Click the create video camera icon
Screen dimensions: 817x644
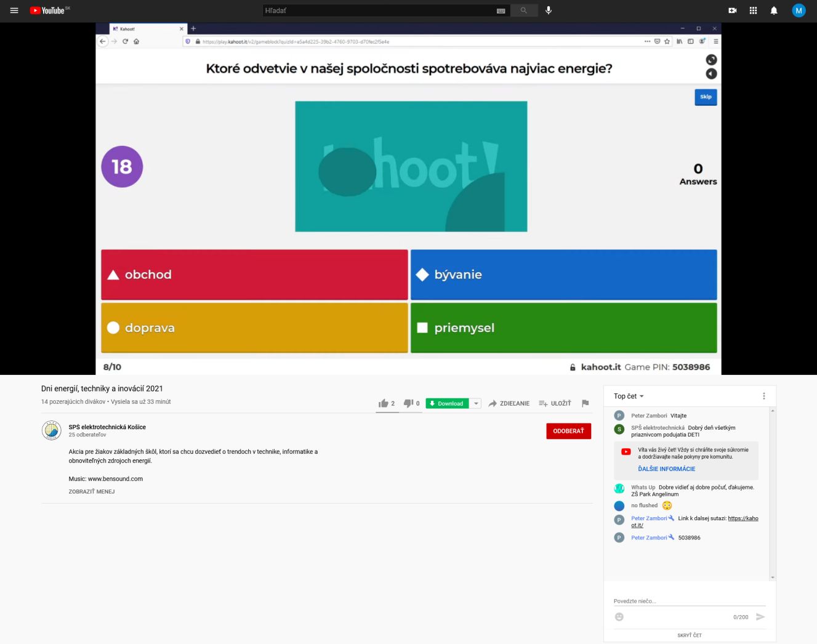coord(732,10)
